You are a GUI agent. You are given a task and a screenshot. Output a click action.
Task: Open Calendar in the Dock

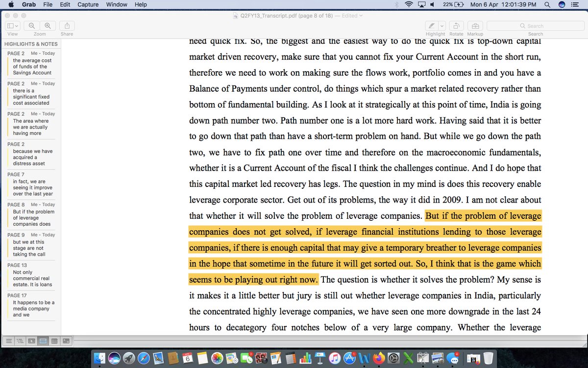187,358
